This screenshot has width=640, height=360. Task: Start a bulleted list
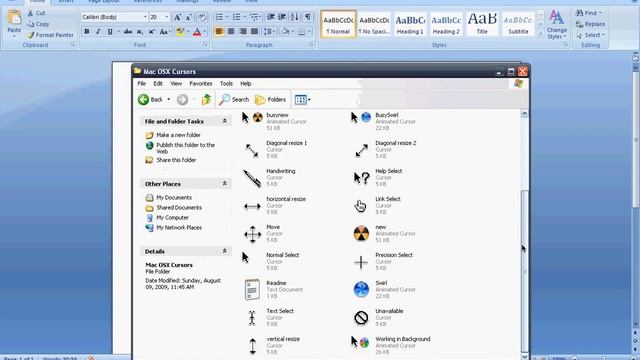[x=219, y=17]
